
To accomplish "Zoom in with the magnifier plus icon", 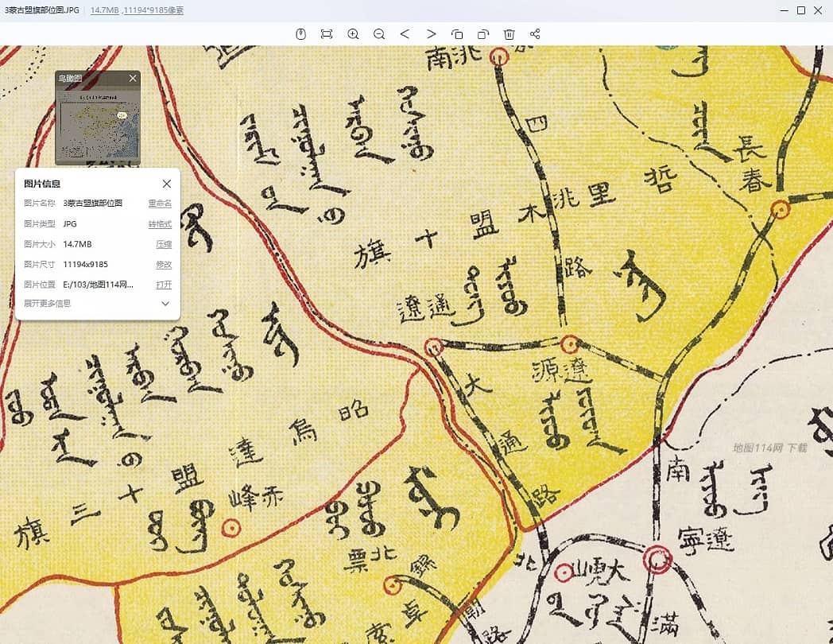I will click(x=353, y=34).
